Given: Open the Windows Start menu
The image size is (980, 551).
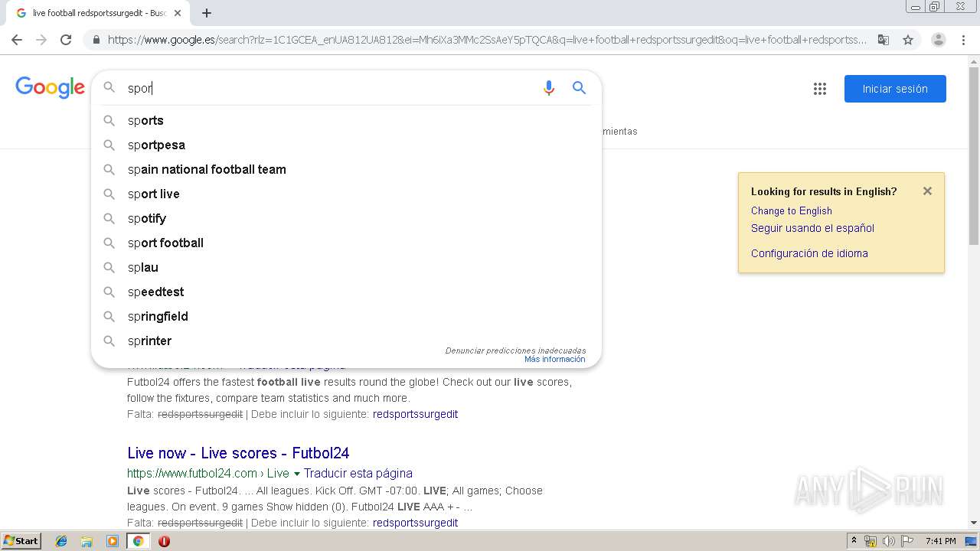Looking at the screenshot, I should click(21, 540).
